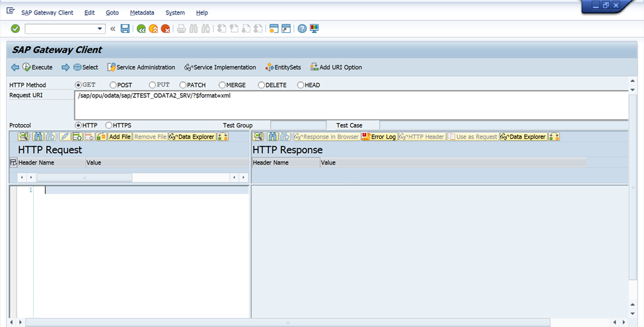Open Data Explorer in the HTTP Response panel

coord(524,137)
